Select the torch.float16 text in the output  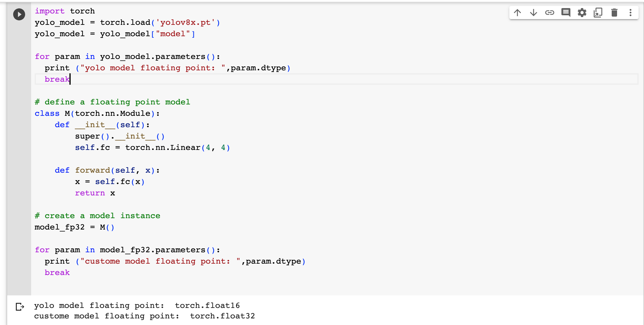pos(207,306)
